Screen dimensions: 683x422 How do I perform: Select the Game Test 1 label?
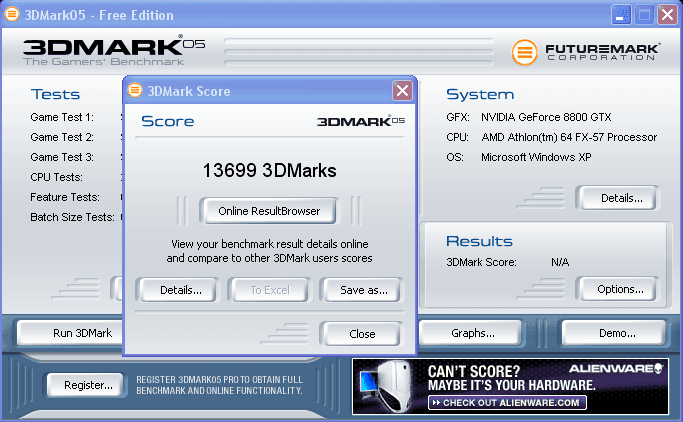62,117
